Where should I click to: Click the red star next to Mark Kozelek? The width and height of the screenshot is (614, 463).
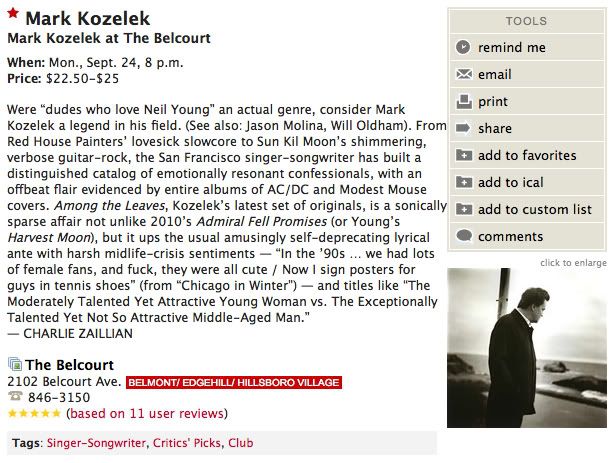point(13,18)
